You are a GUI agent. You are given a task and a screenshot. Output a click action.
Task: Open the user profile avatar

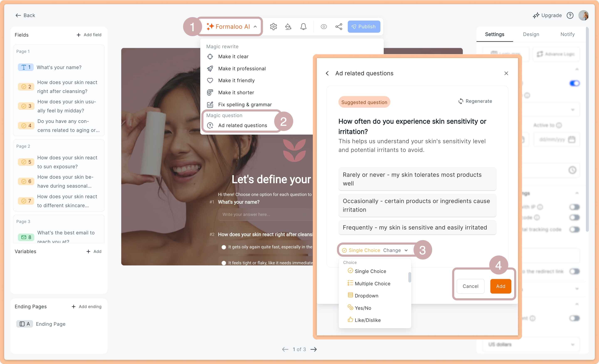click(583, 15)
